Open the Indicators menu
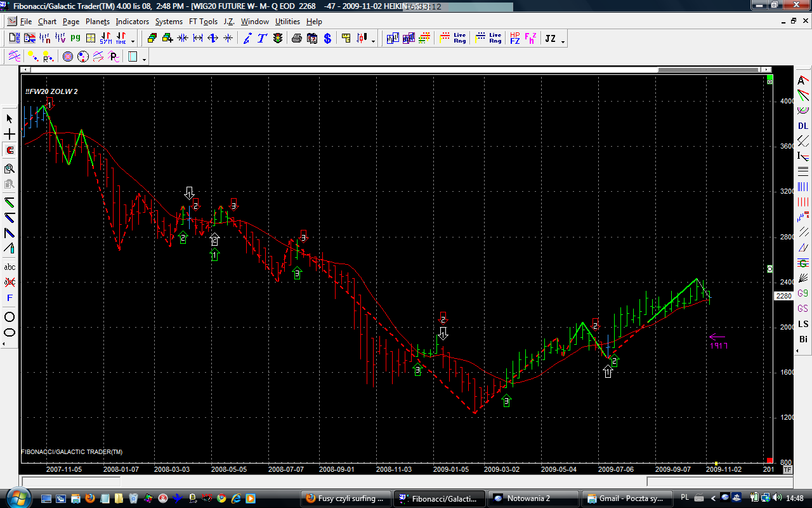This screenshot has width=812, height=508. (132, 22)
